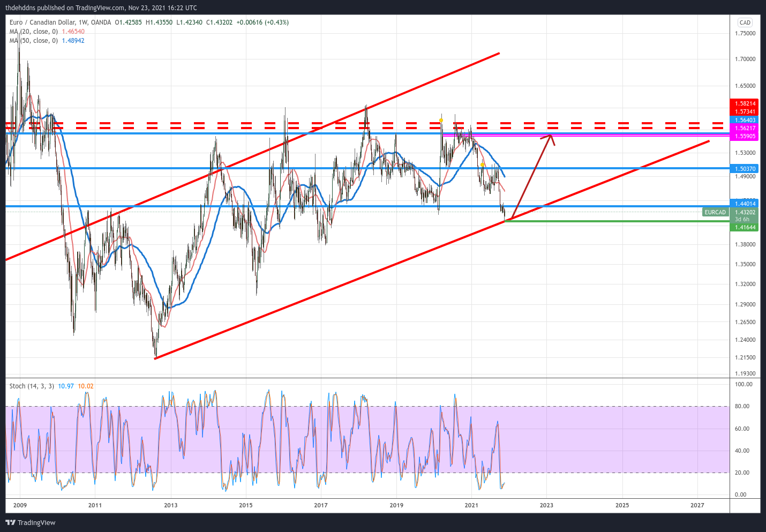Click the 1.29000 price axis label

click(x=745, y=304)
